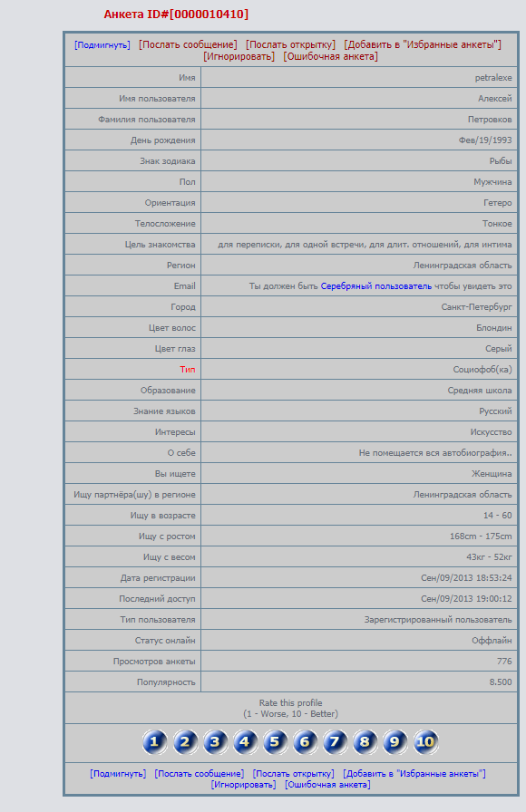
Task: Open top [Послать сообщение] link
Action: (188, 45)
